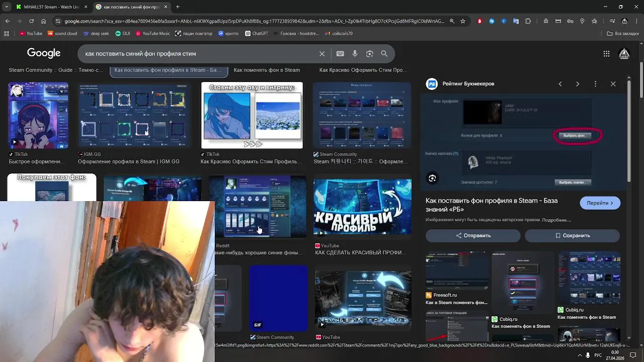Open browser zoom magnifier in address bar
The height and width of the screenshot is (362, 644).
[452, 21]
